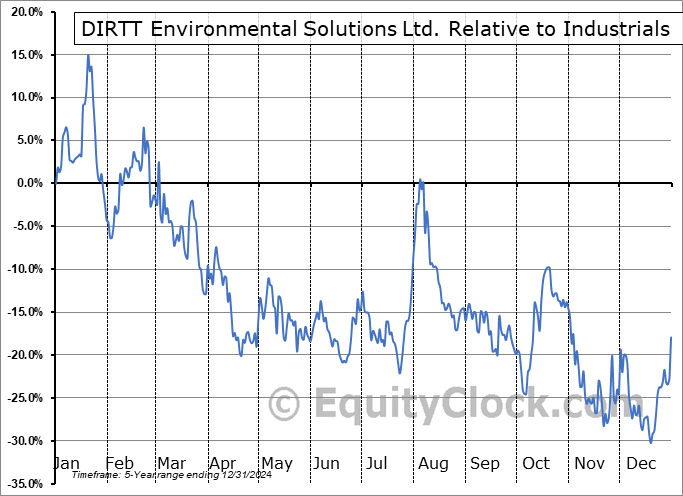
Task: Click the 10.0% y-axis label
Action: (24, 98)
